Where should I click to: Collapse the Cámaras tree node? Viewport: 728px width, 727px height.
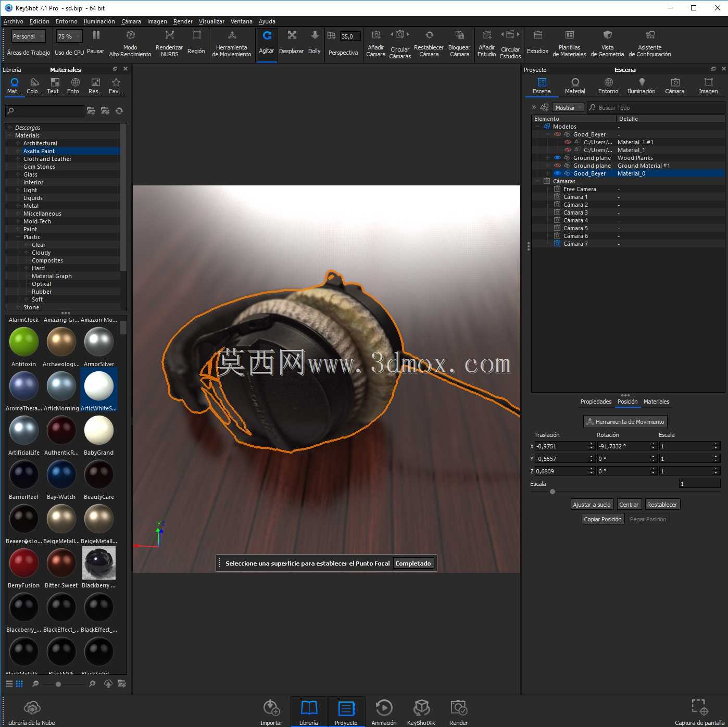click(537, 181)
